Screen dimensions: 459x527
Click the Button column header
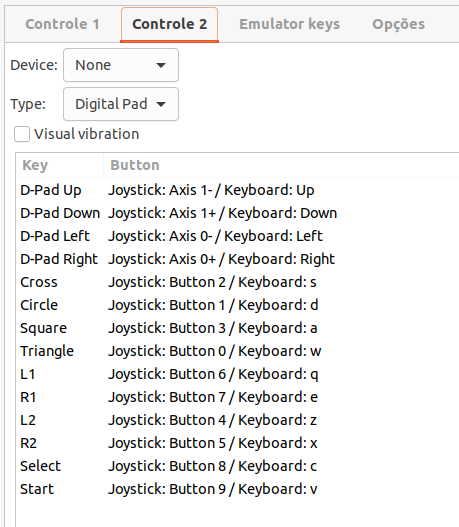[x=281, y=165]
